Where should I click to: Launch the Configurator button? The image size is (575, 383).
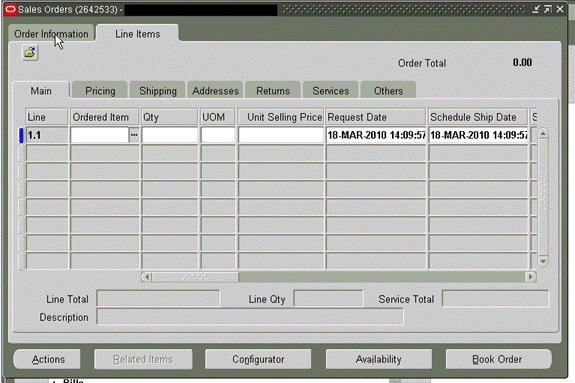[x=258, y=359]
